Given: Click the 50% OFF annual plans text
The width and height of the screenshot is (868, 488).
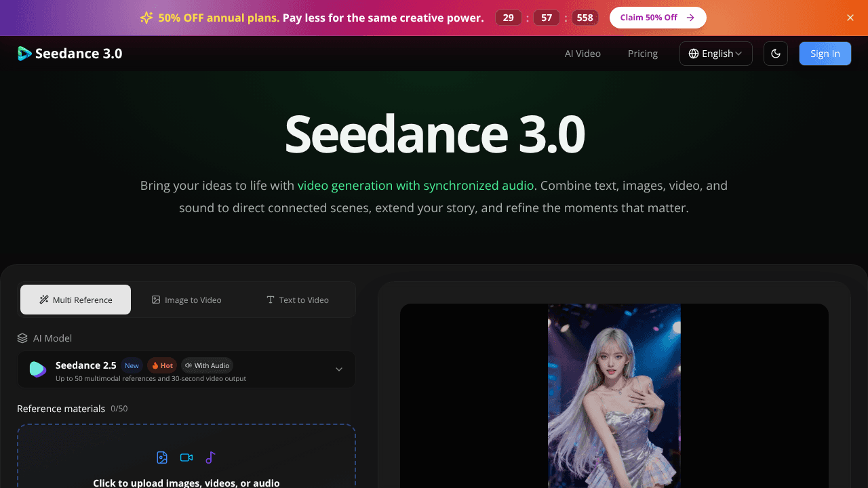Looking at the screenshot, I should coord(219,18).
